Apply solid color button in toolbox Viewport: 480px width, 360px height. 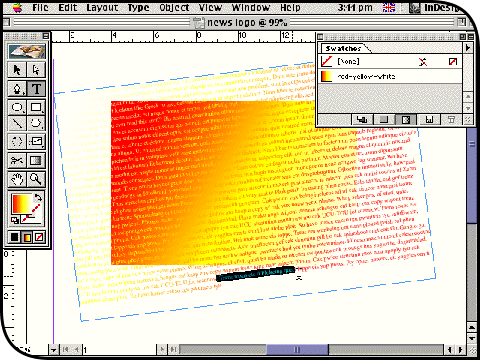(x=15, y=237)
